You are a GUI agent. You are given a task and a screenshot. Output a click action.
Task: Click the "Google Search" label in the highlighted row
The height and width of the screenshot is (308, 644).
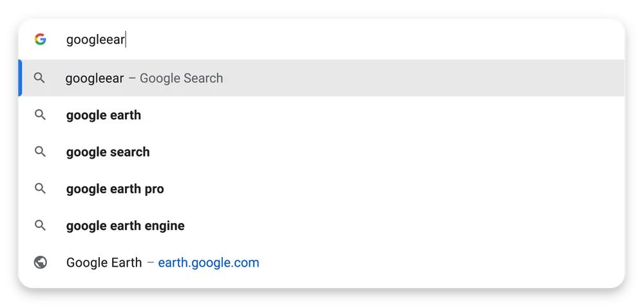[x=181, y=78]
